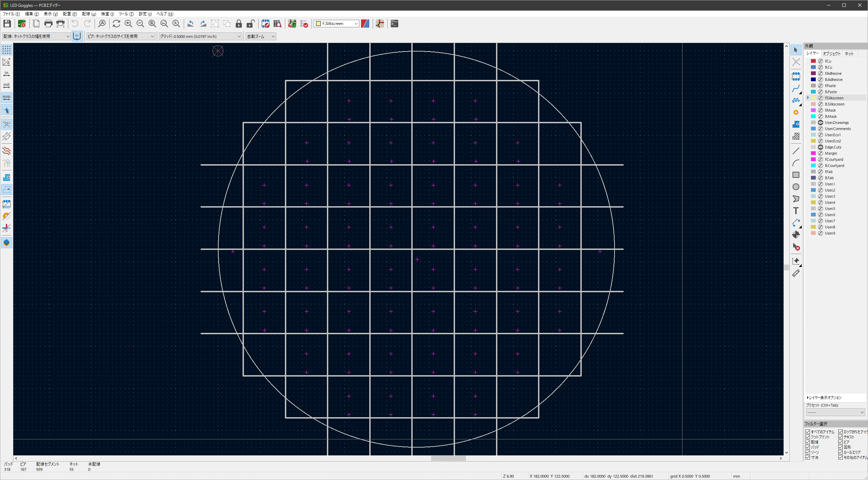Click the Lock padlock icon
This screenshot has height=480, width=868.
coord(239,24)
